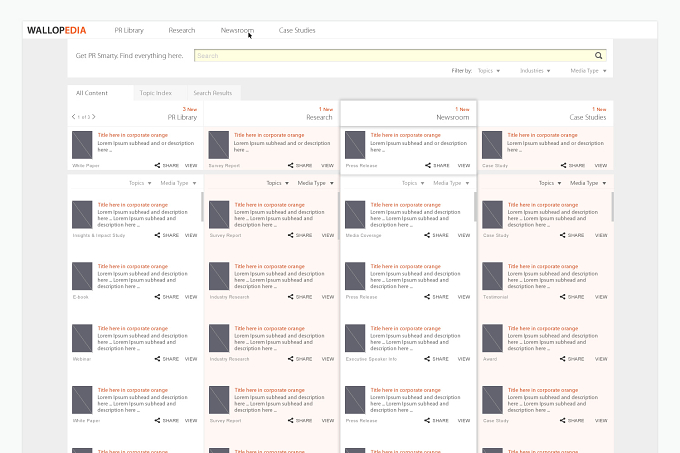Expand Media Type dropdown in Case Studies column
The height and width of the screenshot is (453, 680).
click(x=588, y=183)
